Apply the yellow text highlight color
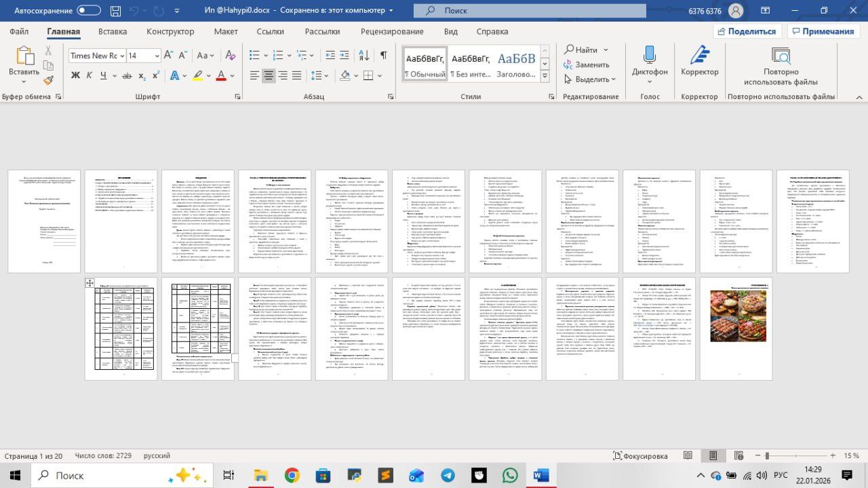This screenshot has height=488, width=868. click(197, 75)
